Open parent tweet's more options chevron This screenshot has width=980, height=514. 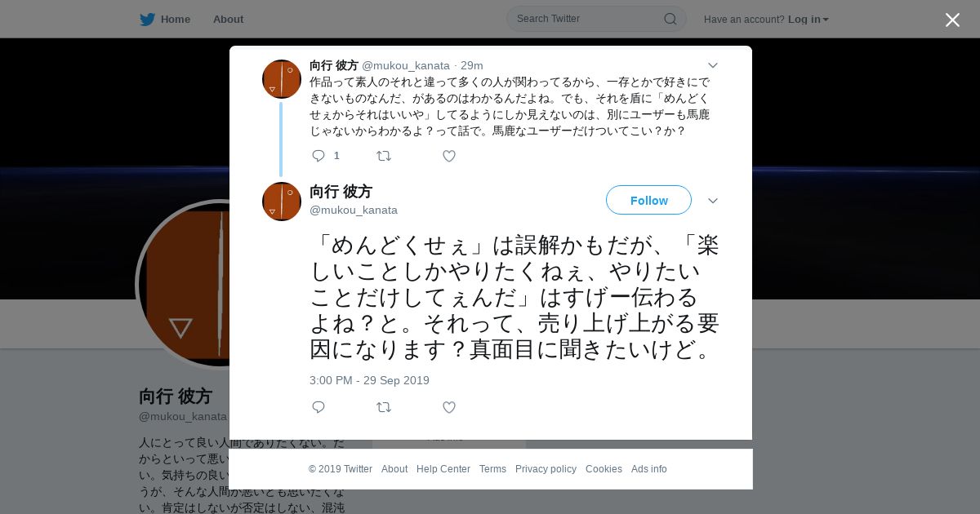tap(713, 65)
